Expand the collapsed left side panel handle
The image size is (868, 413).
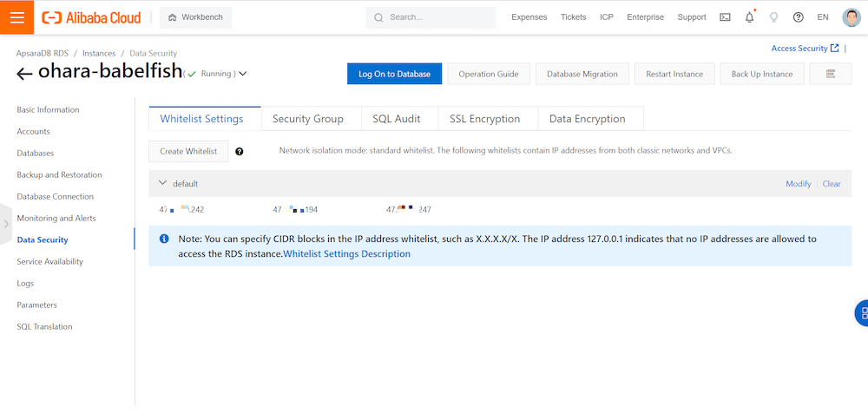(5, 224)
